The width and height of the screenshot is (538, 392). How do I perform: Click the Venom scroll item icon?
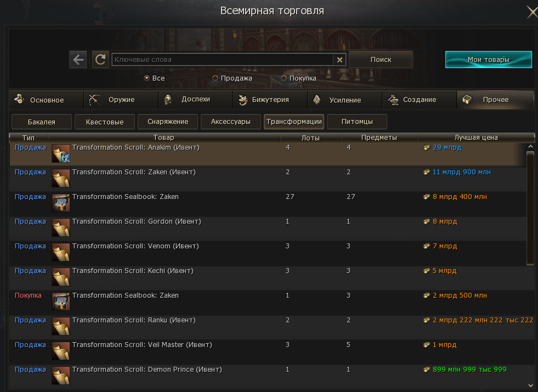click(61, 252)
